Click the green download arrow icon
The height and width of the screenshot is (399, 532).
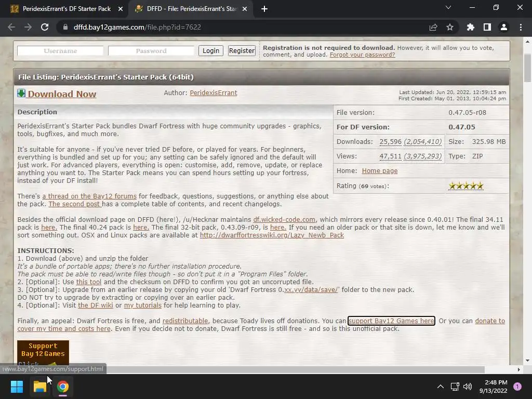21,94
